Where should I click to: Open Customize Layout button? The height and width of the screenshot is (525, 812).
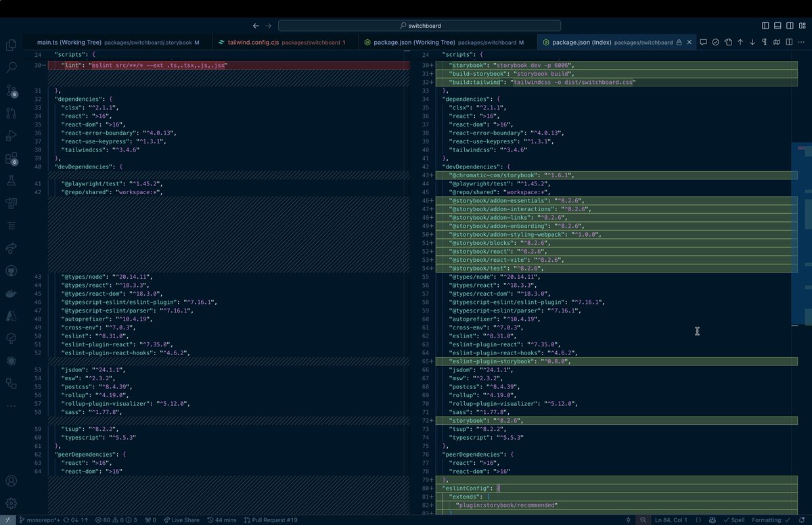click(x=802, y=26)
